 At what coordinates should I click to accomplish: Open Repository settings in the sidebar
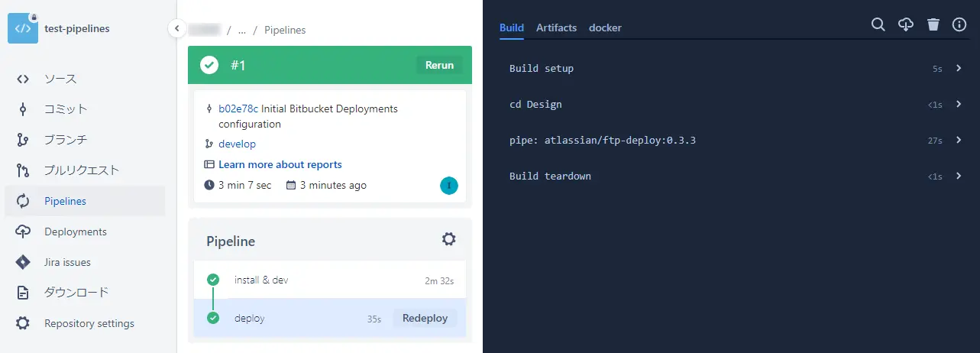(85, 323)
